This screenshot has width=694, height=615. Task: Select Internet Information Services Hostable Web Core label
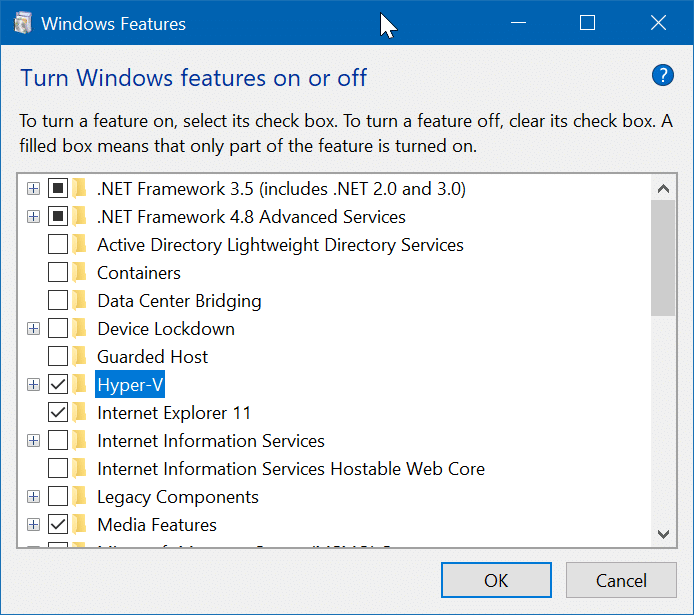click(291, 468)
